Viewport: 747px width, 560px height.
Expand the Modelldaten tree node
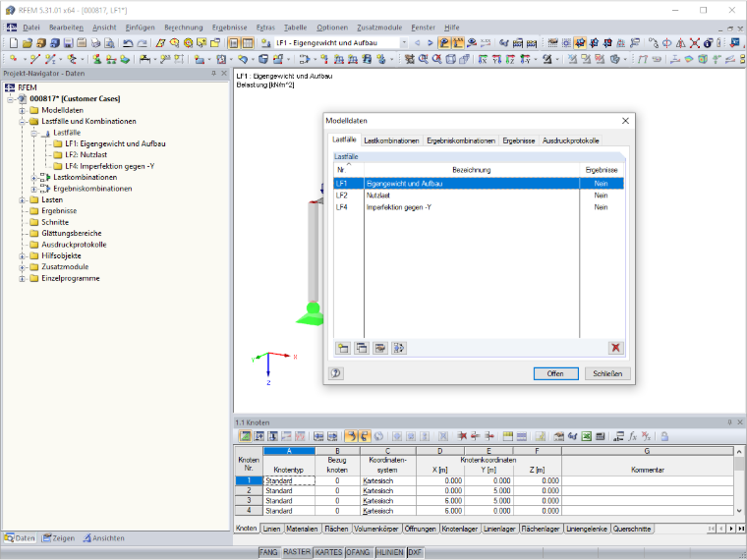point(22,110)
